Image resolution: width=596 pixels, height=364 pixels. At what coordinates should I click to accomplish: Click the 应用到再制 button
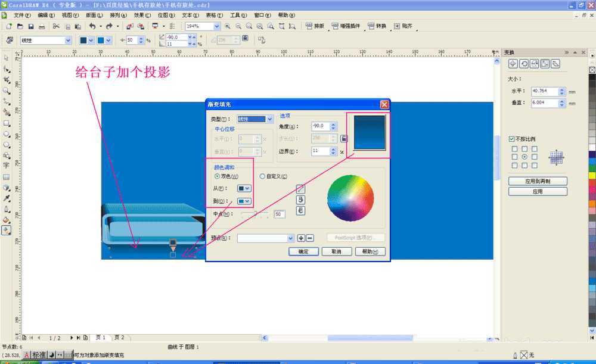(537, 181)
